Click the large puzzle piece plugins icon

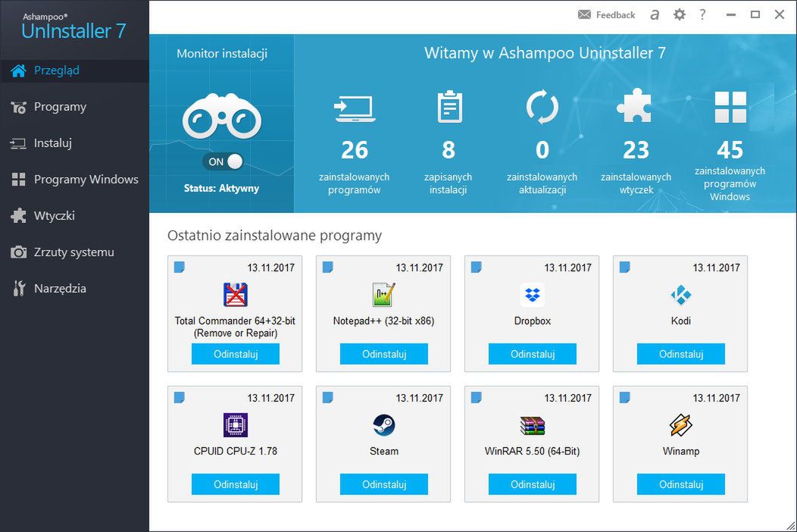coord(634,106)
